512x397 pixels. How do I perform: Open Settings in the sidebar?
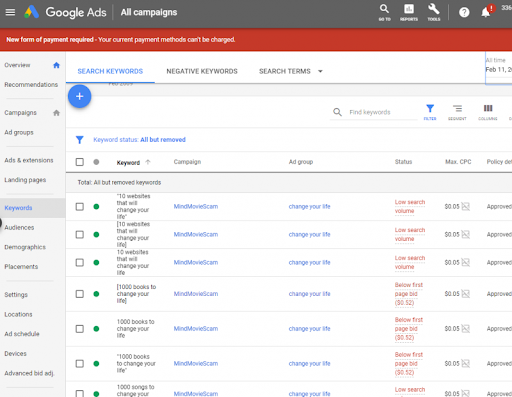coord(16,295)
